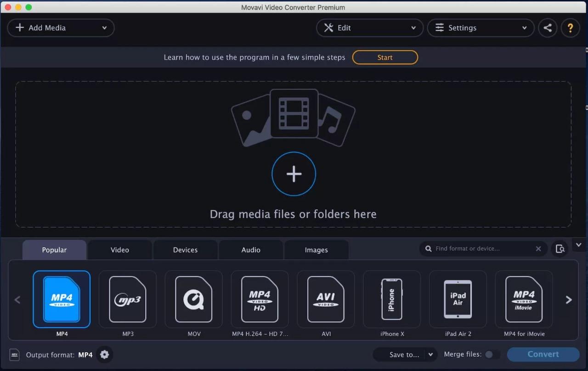Image resolution: width=588 pixels, height=371 pixels.
Task: Show previous presets with left arrow
Action: click(x=17, y=300)
